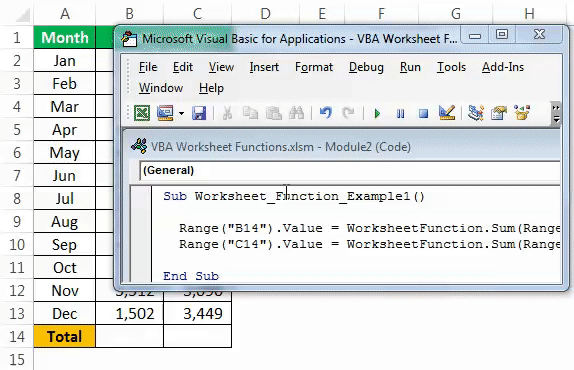Expand the toolbar options overflow arrow
574x370 pixels.
(x=556, y=113)
